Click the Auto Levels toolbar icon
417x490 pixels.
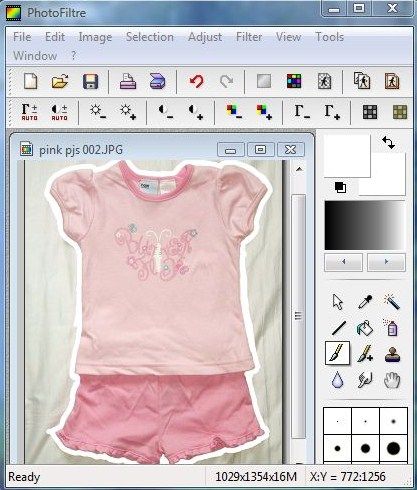29,112
